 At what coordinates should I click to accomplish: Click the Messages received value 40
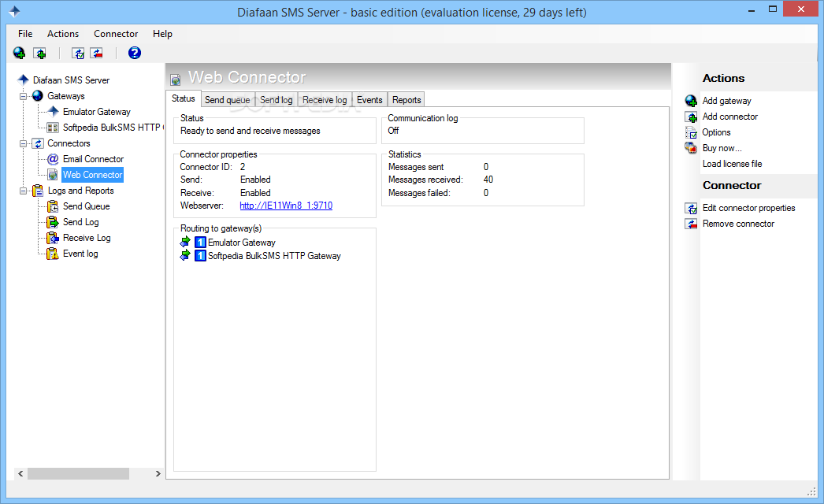[488, 180]
